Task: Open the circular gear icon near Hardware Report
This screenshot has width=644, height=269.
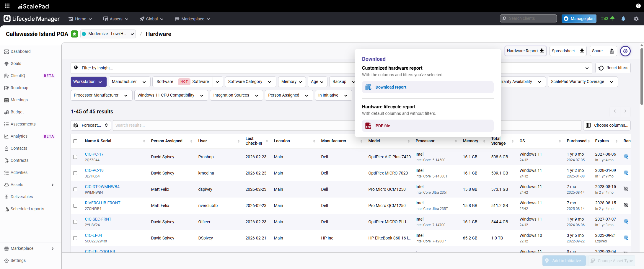Action: (625, 51)
